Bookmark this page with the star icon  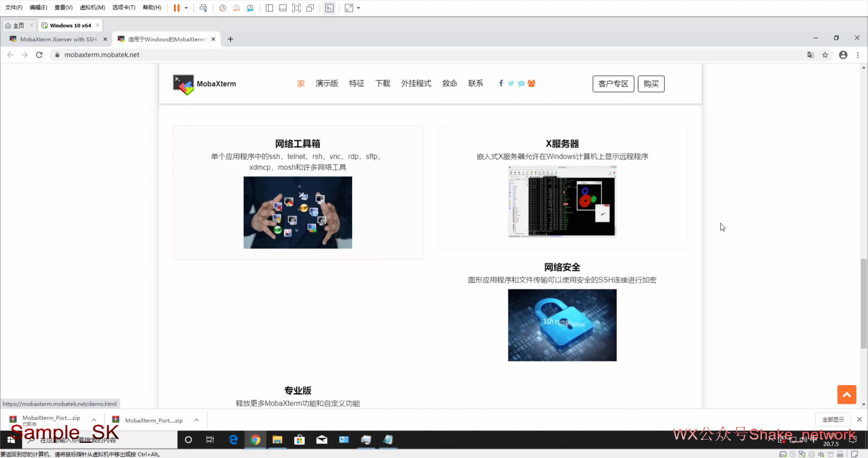[x=825, y=55]
